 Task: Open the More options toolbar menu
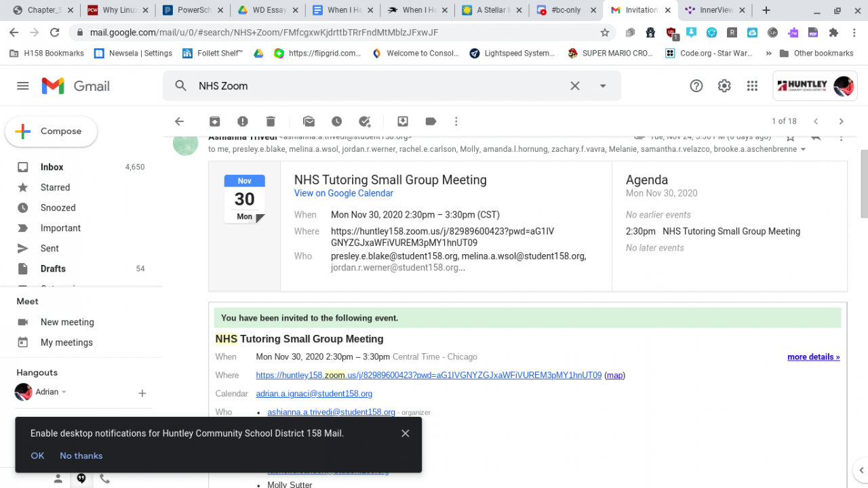tap(456, 121)
